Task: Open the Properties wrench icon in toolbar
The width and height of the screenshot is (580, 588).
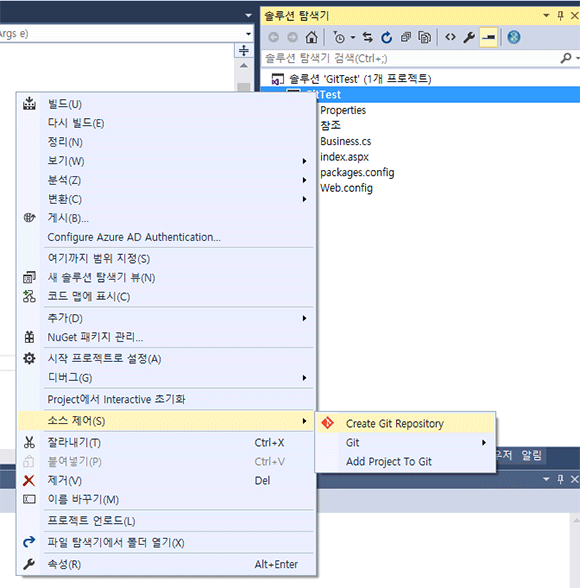Action: (469, 37)
